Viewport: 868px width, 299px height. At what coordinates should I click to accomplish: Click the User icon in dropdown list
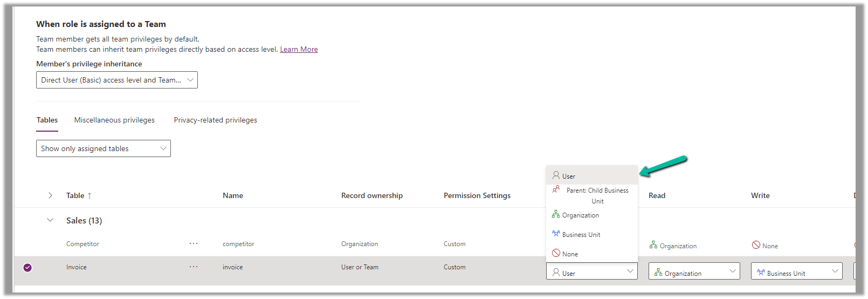point(556,175)
